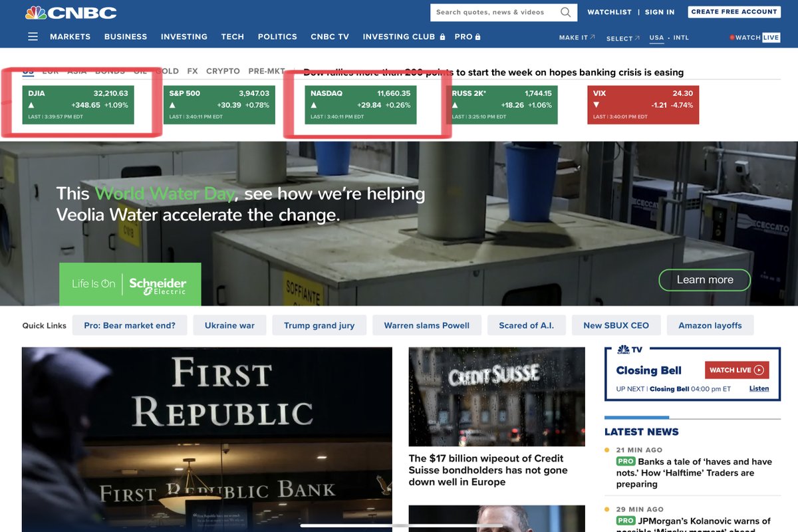Open the Dow rallies headline

[493, 72]
